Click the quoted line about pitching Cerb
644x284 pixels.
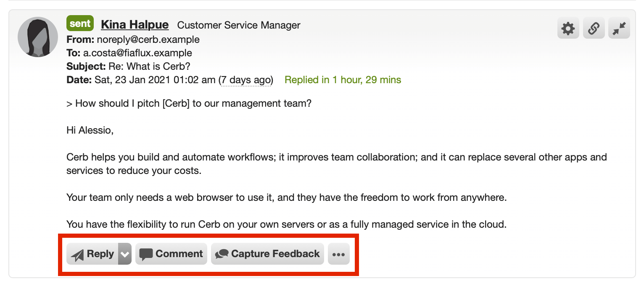pyautogui.click(x=189, y=103)
